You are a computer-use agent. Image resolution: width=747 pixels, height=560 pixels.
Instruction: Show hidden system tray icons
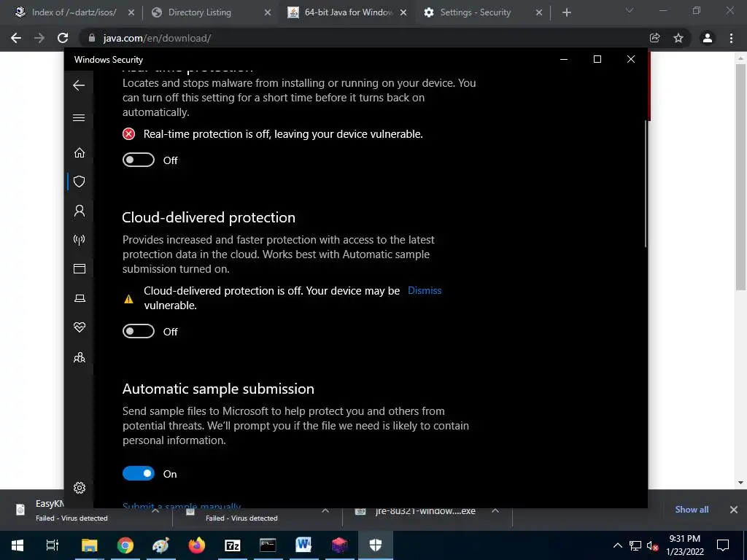coord(617,545)
